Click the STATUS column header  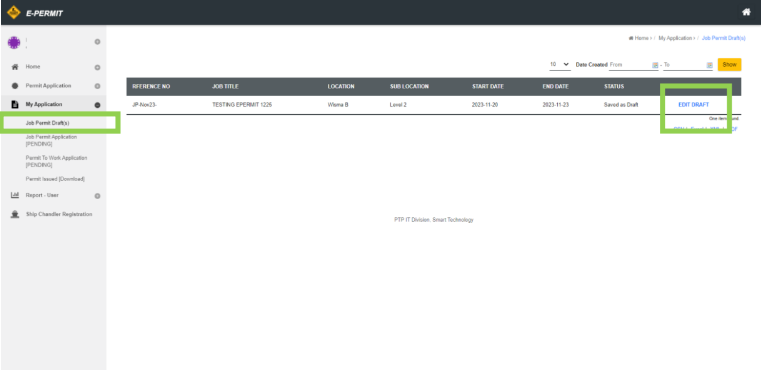point(614,87)
